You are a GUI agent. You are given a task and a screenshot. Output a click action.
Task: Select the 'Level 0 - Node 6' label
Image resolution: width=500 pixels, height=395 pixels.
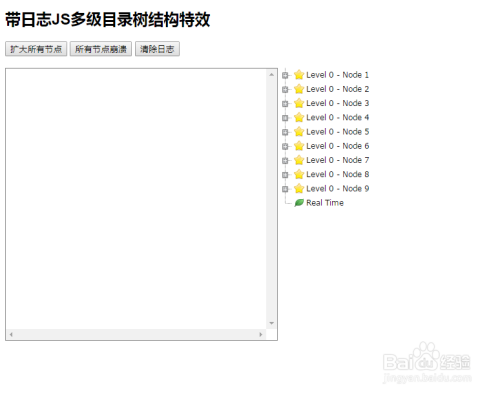point(337,146)
